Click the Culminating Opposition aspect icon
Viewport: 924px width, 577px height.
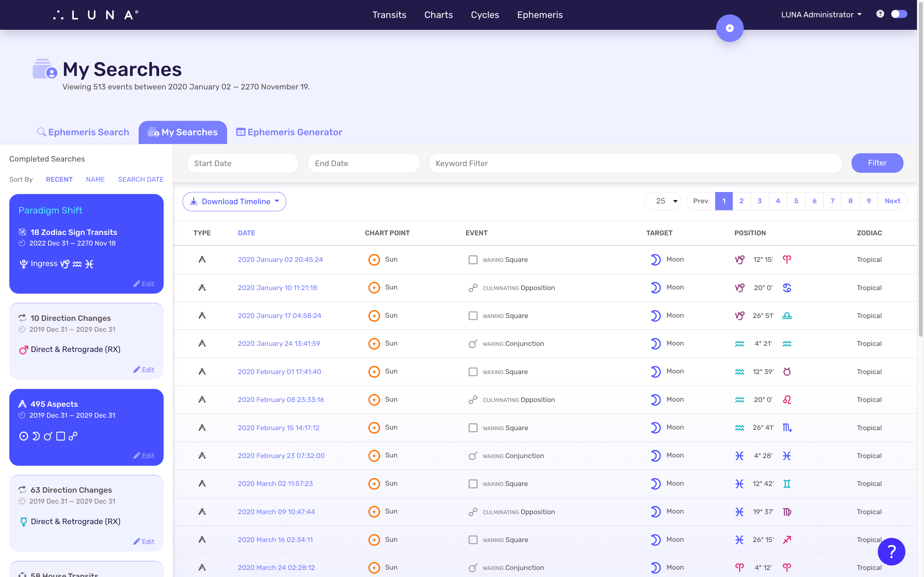pyautogui.click(x=472, y=287)
